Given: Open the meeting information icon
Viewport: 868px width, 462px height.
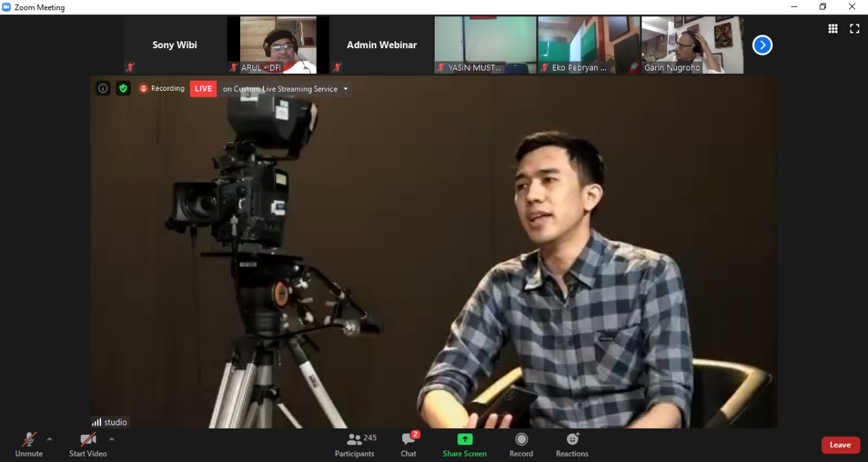Looking at the screenshot, I should pyautogui.click(x=103, y=88).
